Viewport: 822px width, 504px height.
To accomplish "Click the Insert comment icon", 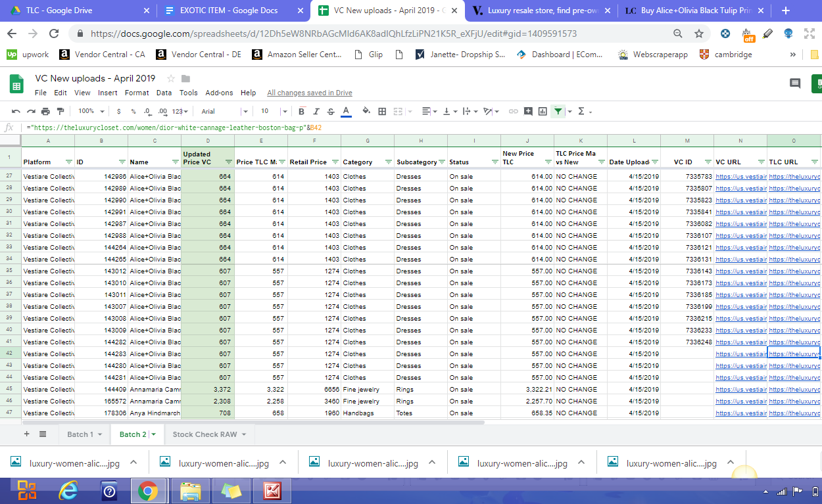I will (x=528, y=112).
